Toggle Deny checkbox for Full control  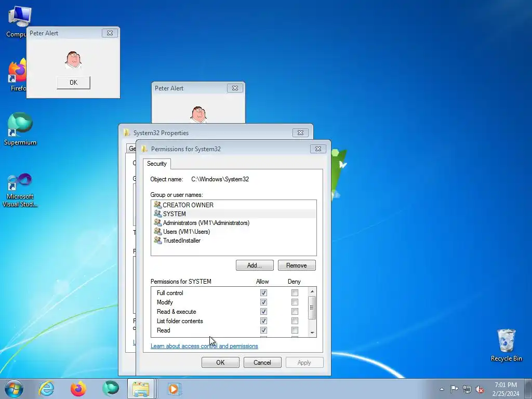click(295, 292)
